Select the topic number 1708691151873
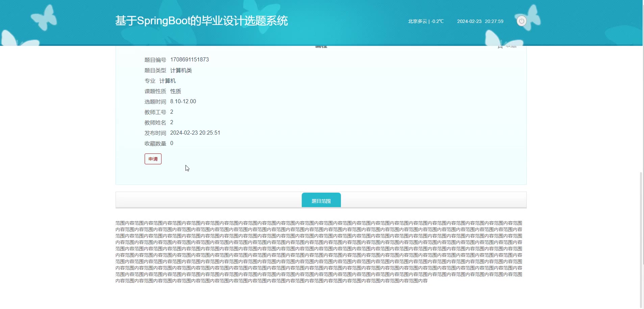This screenshot has height=309, width=644. 190,60
